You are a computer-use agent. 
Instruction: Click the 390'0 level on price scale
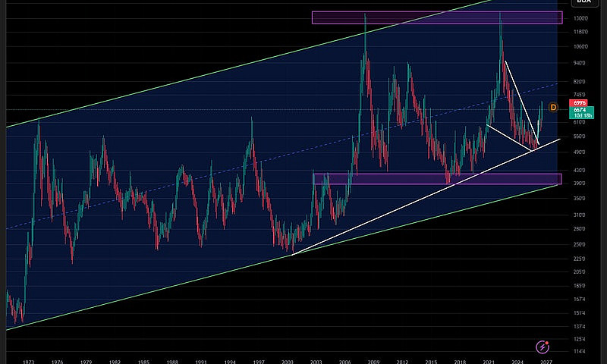coord(580,183)
